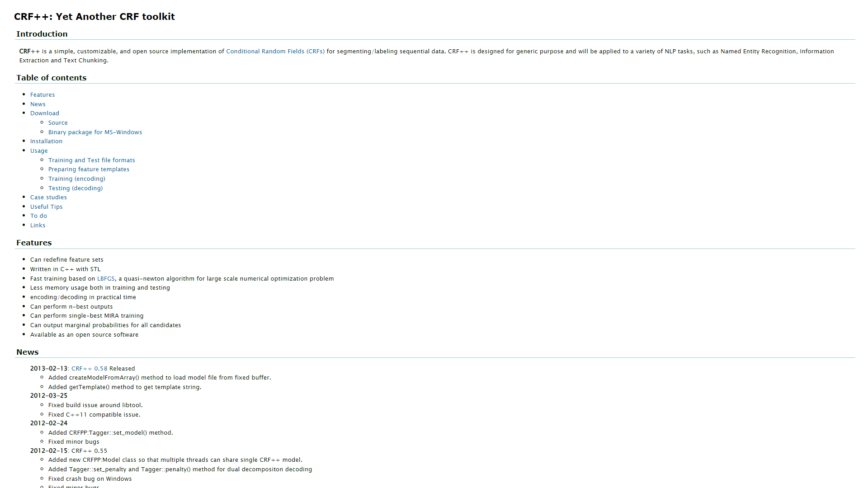Go to the Installation section link
This screenshot has width=868, height=488.
[46, 141]
